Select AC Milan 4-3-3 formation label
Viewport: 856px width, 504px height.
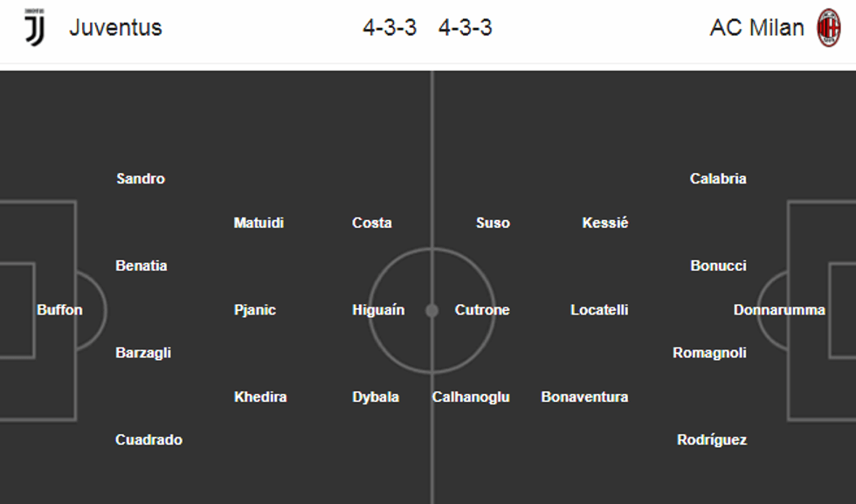pos(465,28)
